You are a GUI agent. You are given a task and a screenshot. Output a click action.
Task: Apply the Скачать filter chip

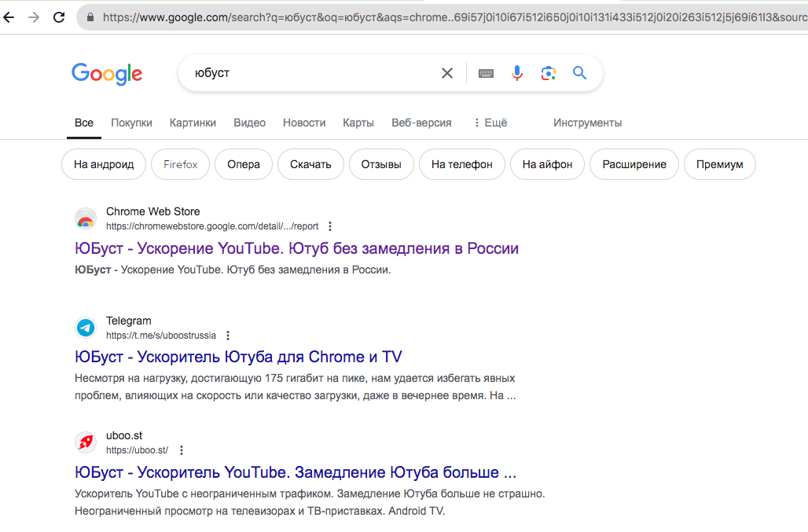(310, 164)
